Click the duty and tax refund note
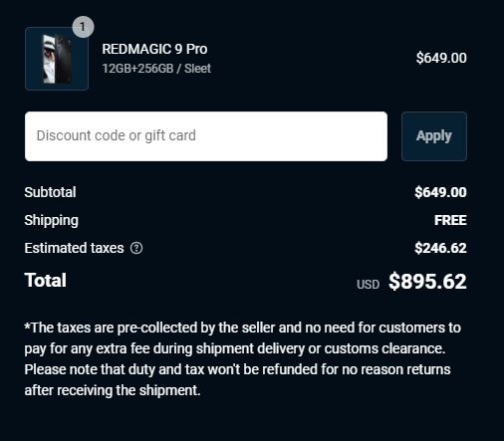504x441 pixels. click(x=237, y=380)
